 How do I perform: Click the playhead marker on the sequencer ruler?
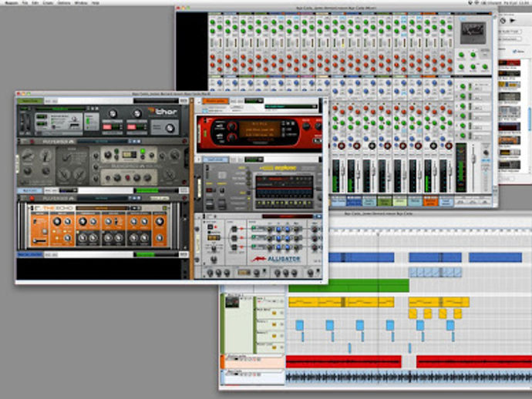379,233
